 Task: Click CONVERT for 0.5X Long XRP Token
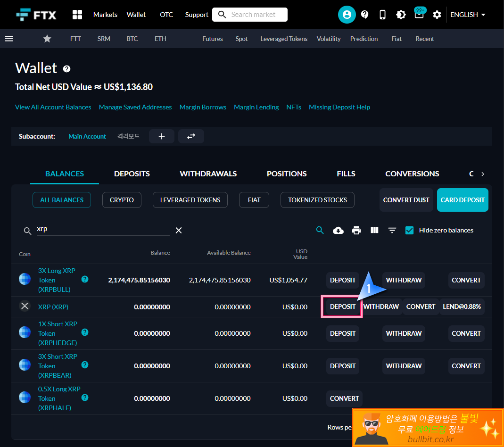(x=344, y=398)
